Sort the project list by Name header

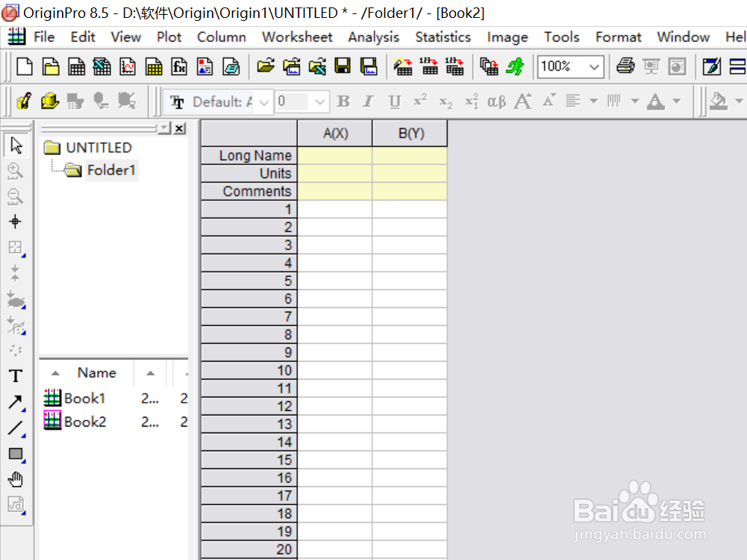pos(97,373)
